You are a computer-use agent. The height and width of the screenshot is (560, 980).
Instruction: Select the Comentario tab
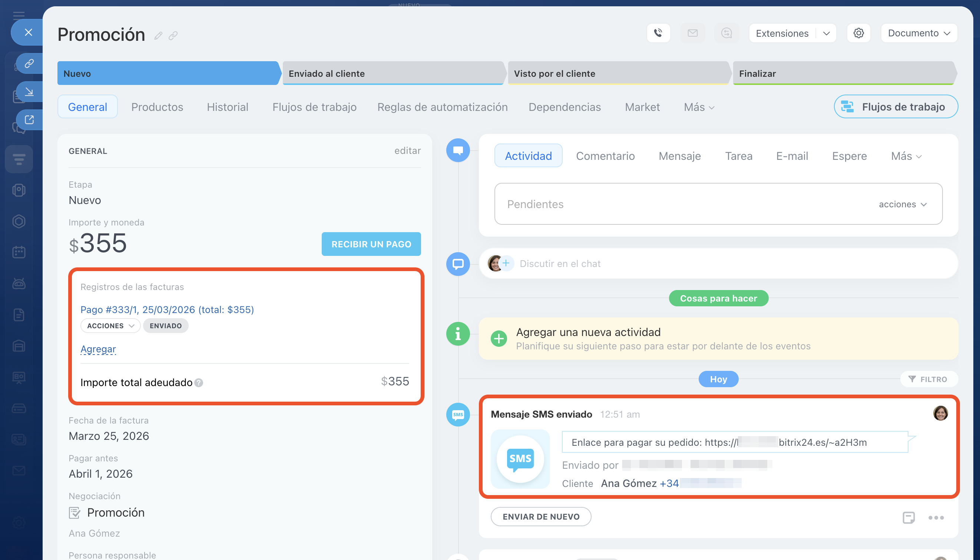[605, 156]
